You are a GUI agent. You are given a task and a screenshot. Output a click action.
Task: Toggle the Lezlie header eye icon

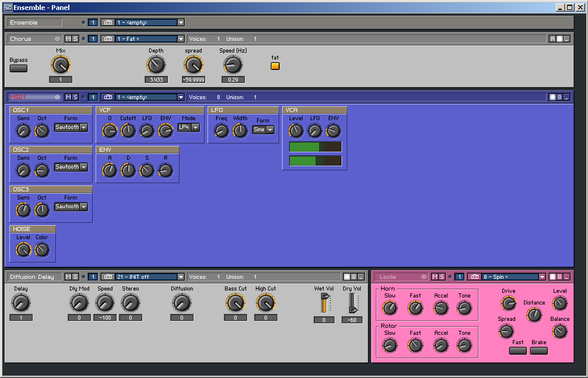coord(424,276)
